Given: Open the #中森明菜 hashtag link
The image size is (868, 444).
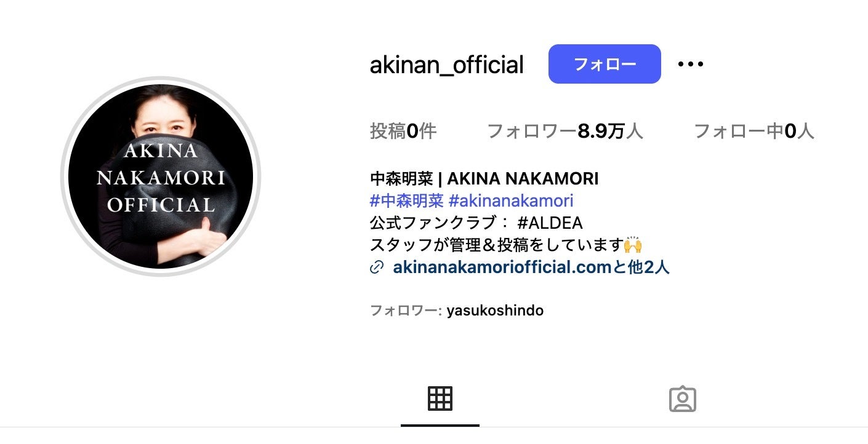Looking at the screenshot, I should pyautogui.click(x=406, y=200).
